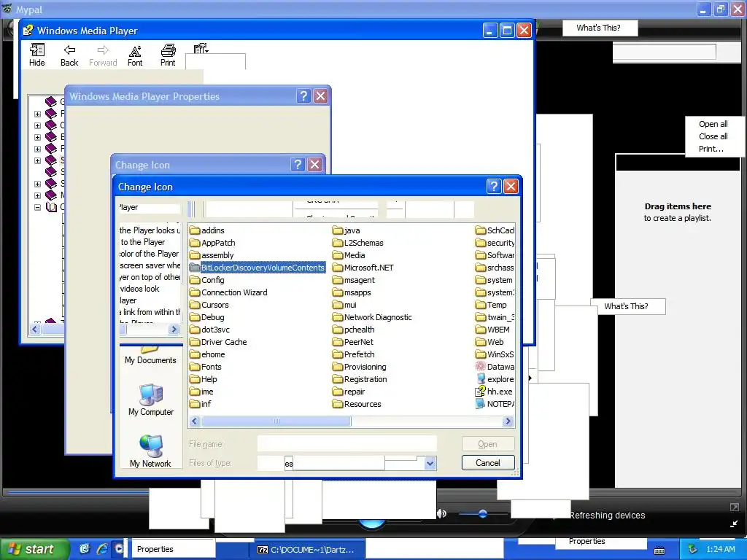
Task: Click Cancel in Change Icon dialog
Action: (x=488, y=463)
